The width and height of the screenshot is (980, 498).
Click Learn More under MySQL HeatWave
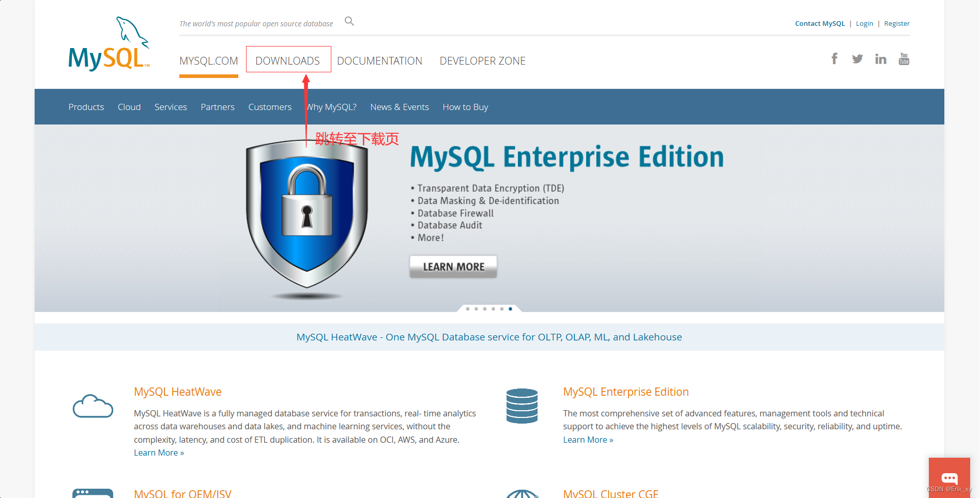(159, 453)
